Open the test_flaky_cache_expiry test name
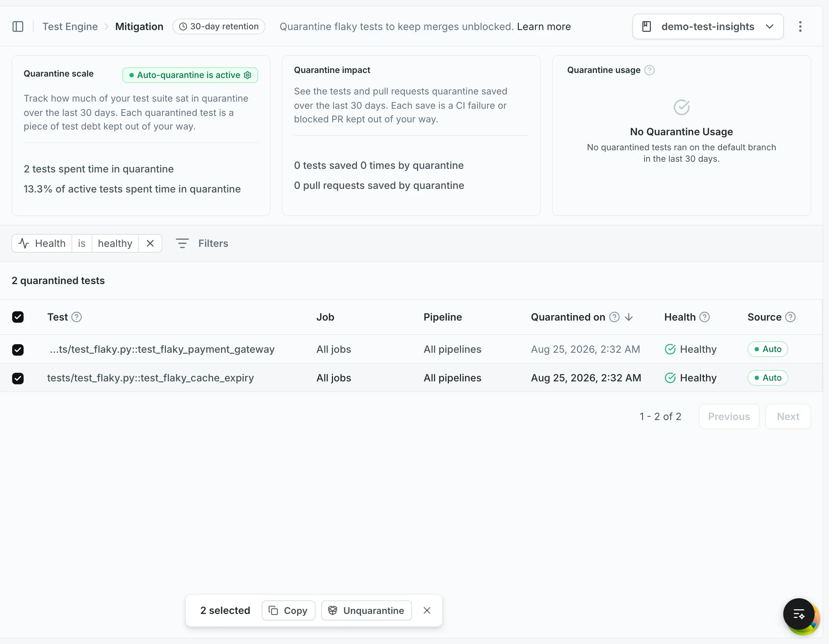The height and width of the screenshot is (644, 829). click(150, 378)
